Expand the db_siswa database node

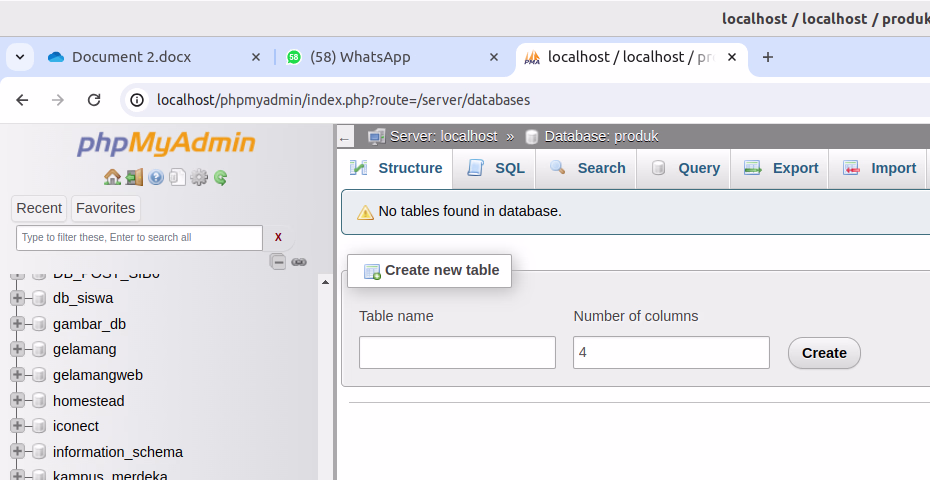click(x=17, y=298)
